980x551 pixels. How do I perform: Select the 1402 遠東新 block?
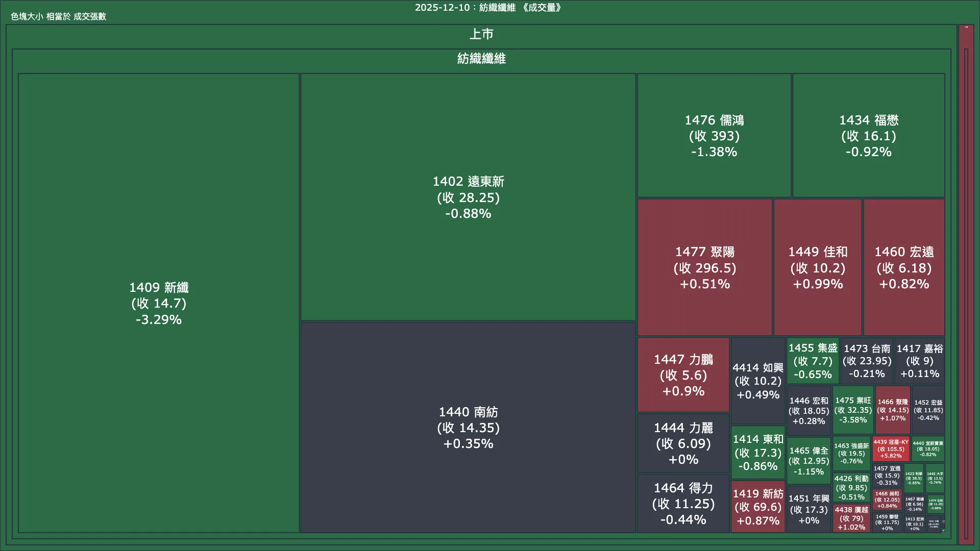coord(468,197)
